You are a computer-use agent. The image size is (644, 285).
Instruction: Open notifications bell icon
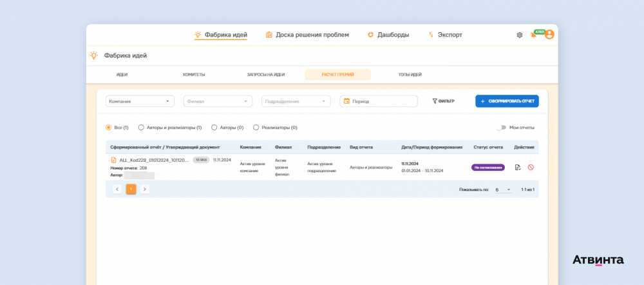[x=533, y=35]
